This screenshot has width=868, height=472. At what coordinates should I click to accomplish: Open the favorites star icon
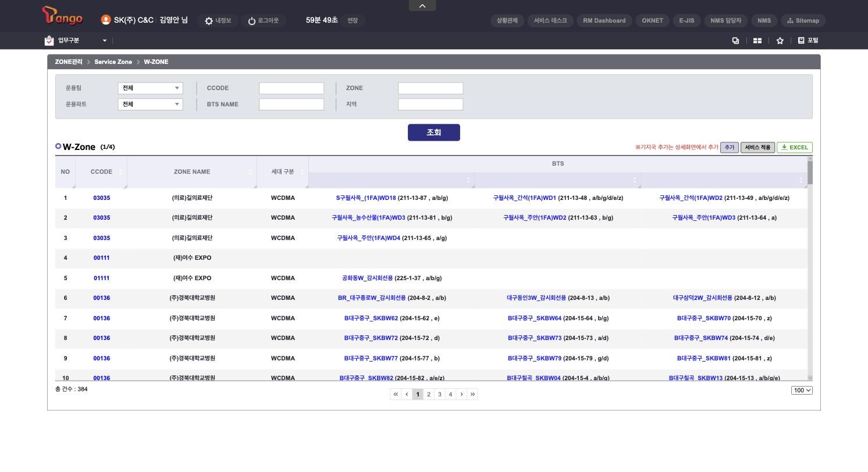pos(780,41)
